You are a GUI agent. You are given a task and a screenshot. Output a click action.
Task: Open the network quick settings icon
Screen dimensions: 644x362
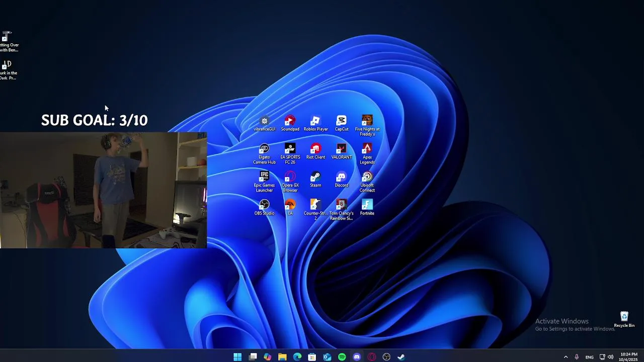click(602, 357)
